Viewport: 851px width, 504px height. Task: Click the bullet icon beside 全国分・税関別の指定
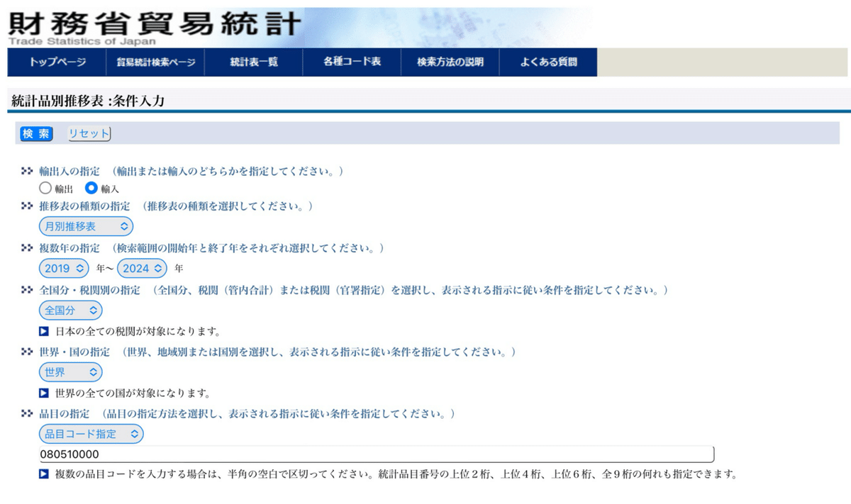[28, 291]
